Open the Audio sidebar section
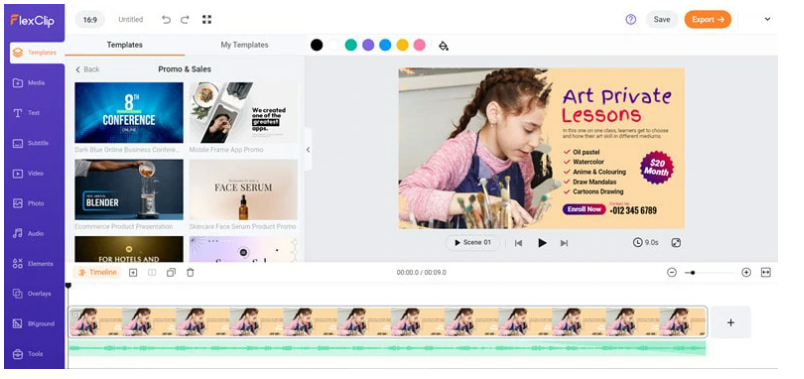804x379 pixels. pos(29,233)
